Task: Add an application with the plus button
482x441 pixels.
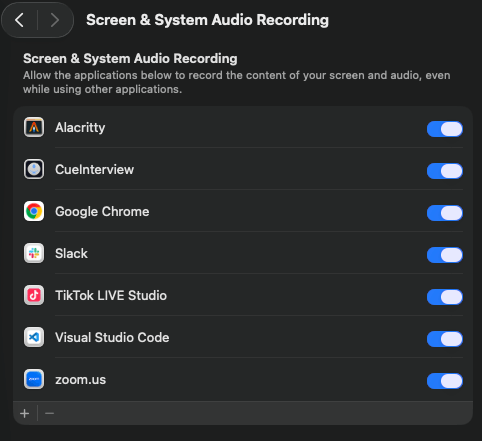Action: point(24,414)
